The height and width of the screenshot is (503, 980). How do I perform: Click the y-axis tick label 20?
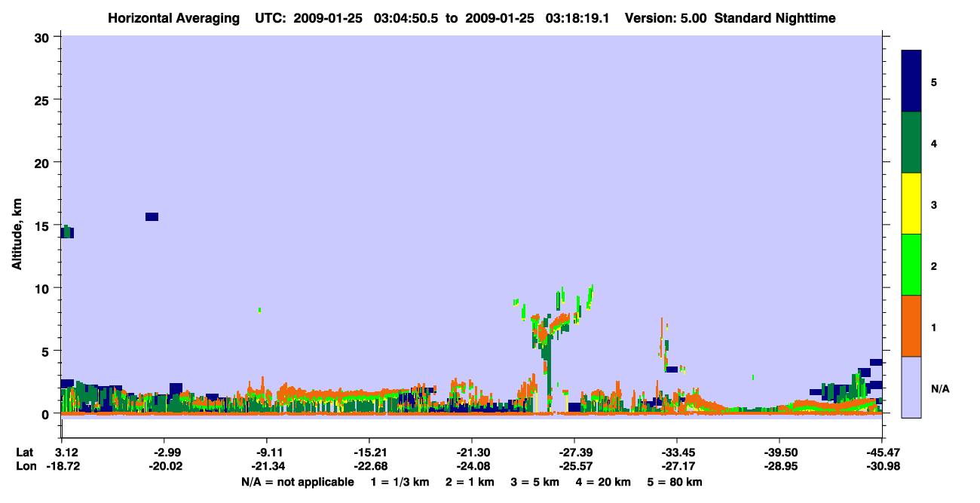click(44, 163)
